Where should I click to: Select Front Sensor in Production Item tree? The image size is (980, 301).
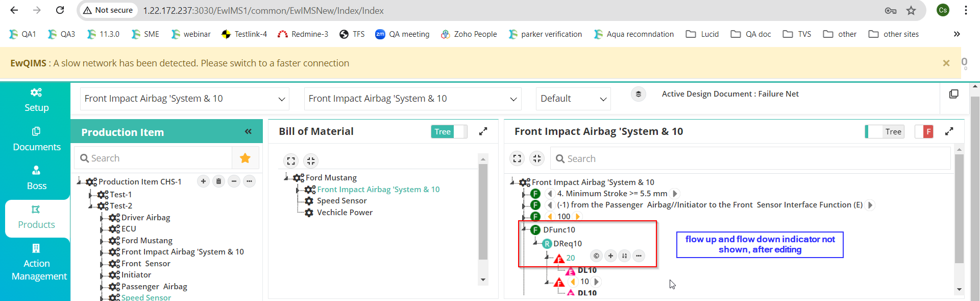pyautogui.click(x=146, y=264)
